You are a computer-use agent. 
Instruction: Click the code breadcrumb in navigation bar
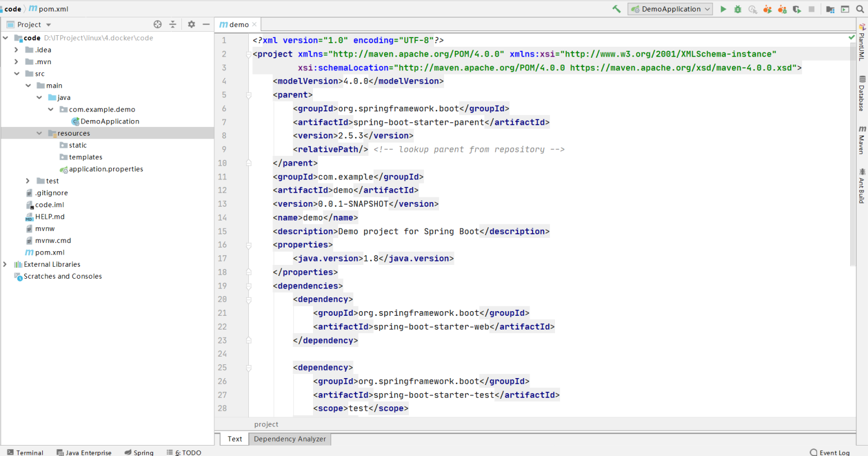pos(12,9)
